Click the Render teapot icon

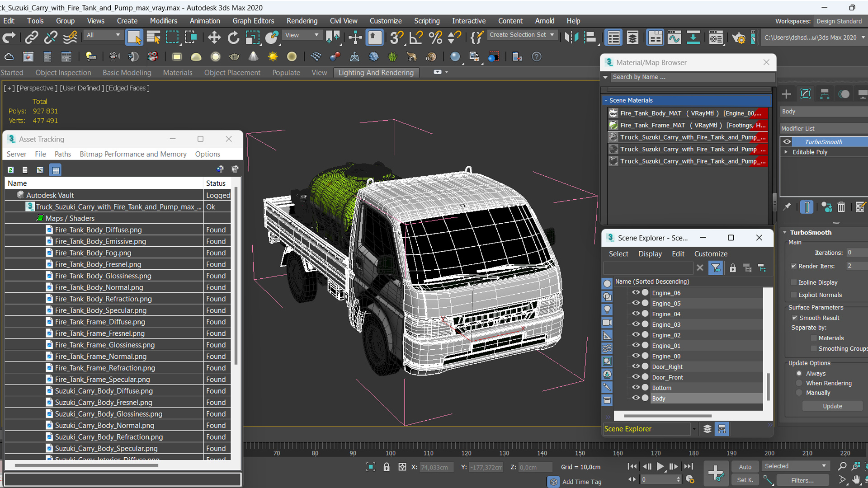(739, 38)
